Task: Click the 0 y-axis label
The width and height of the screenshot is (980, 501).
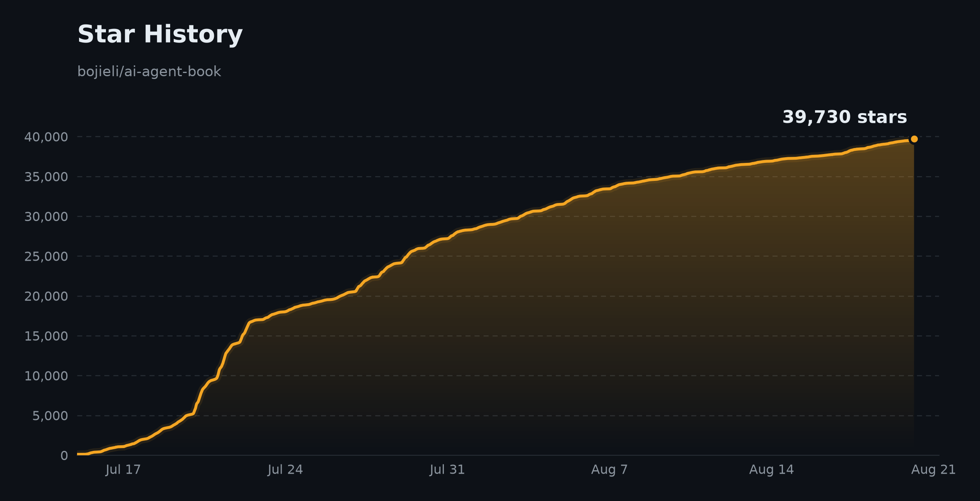Action: tap(64, 456)
